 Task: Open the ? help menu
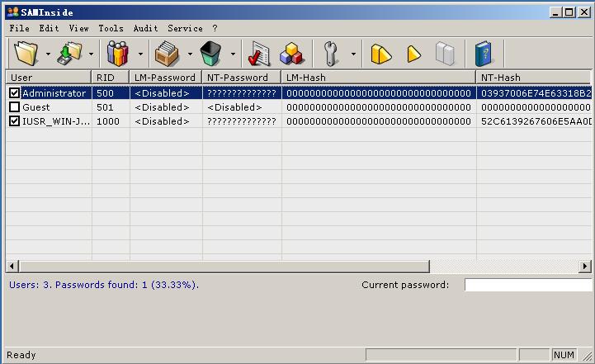pos(215,28)
